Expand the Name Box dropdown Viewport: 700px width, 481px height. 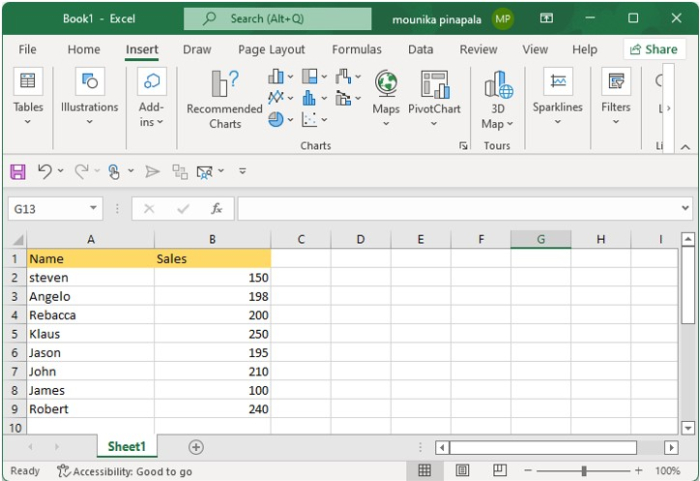tap(94, 209)
